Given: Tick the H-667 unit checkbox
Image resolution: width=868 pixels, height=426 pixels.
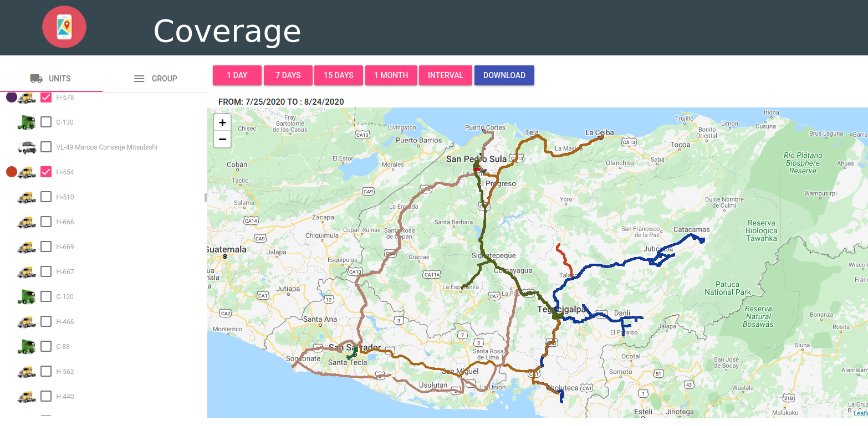Looking at the screenshot, I should (x=47, y=271).
